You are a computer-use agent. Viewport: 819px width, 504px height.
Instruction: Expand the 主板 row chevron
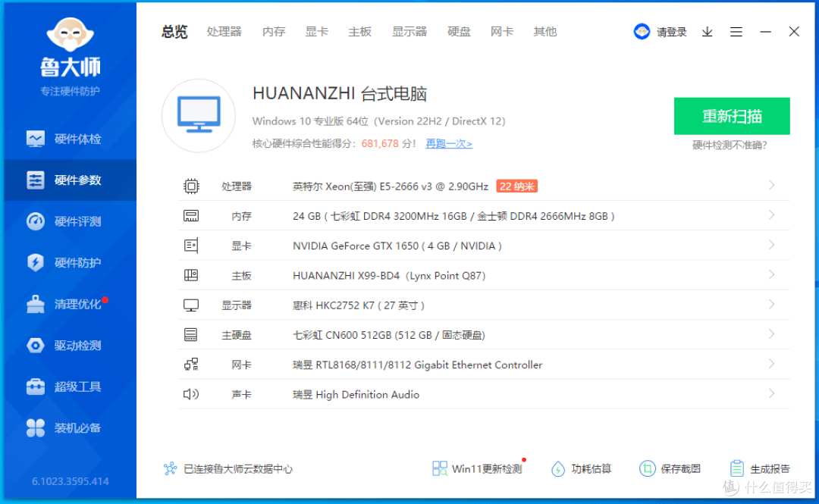click(771, 274)
